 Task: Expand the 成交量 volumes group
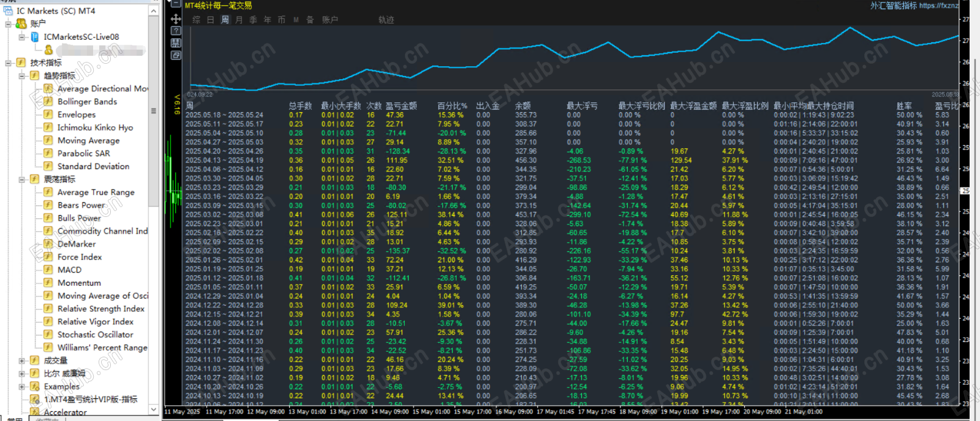pyautogui.click(x=22, y=361)
